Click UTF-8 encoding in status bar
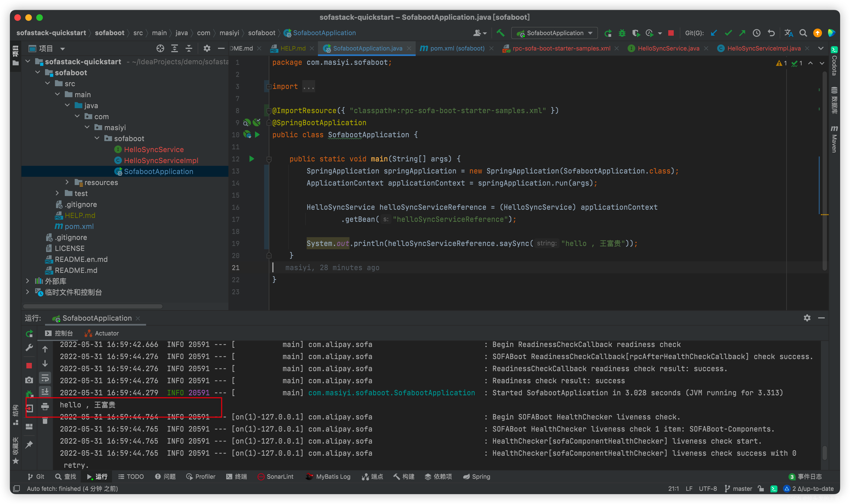Screen dimensions: 850x504 click(x=708, y=488)
